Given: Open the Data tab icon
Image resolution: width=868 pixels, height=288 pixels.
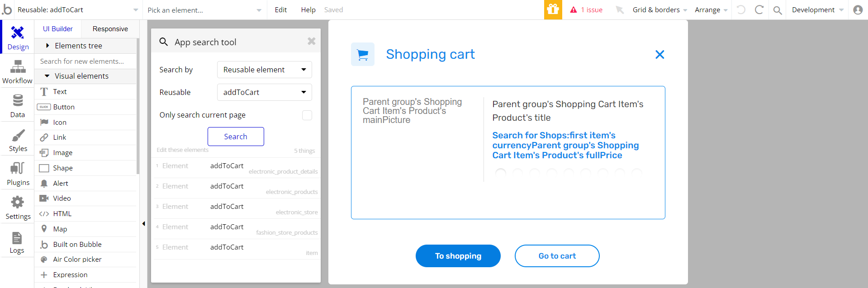Looking at the screenshot, I should click(18, 100).
